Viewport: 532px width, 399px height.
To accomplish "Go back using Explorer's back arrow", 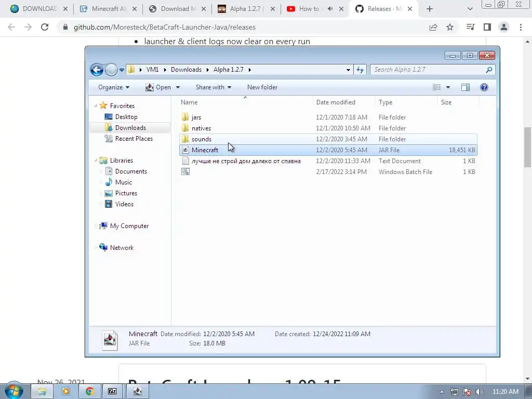I will tap(97, 70).
